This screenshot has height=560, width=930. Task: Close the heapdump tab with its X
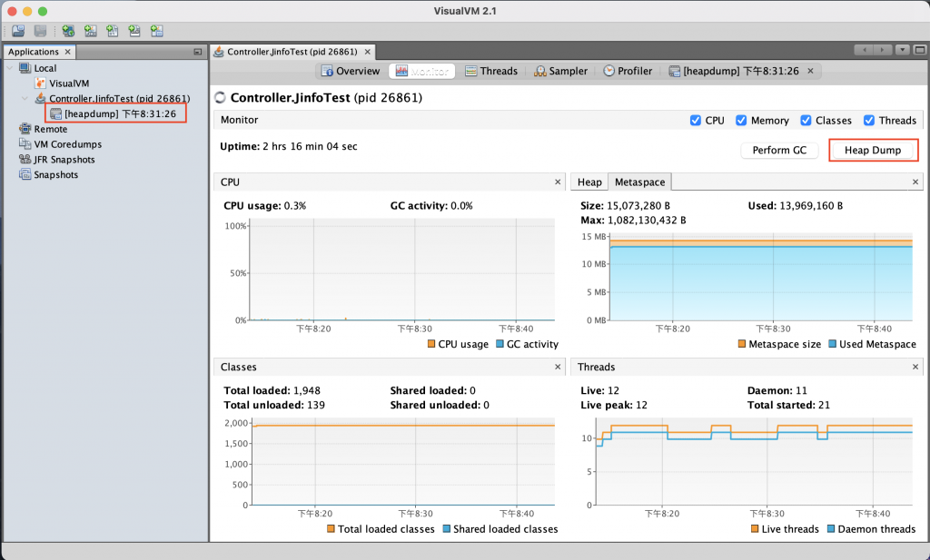point(810,71)
